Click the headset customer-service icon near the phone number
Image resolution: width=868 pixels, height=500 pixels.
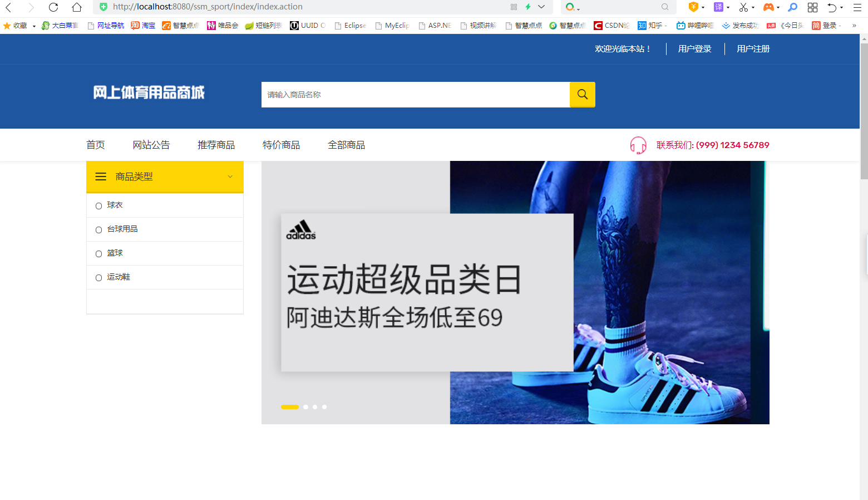tap(638, 145)
